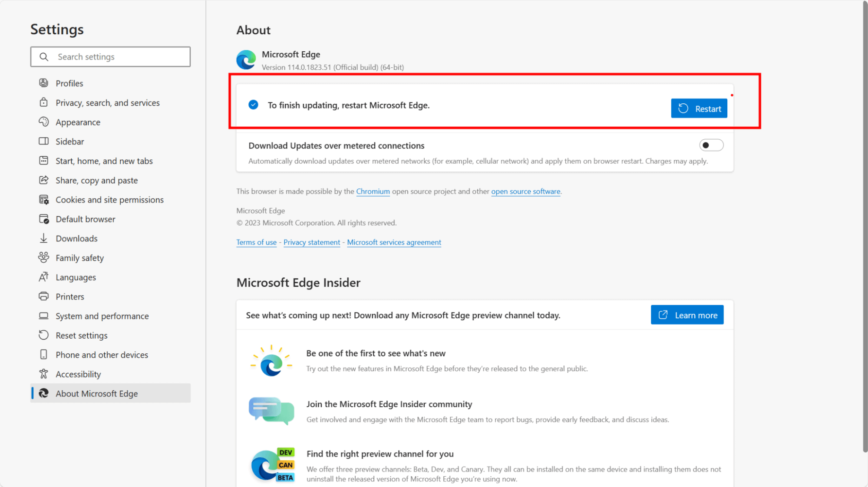Select Cookies and site permissions
868x487 pixels.
[x=110, y=200]
